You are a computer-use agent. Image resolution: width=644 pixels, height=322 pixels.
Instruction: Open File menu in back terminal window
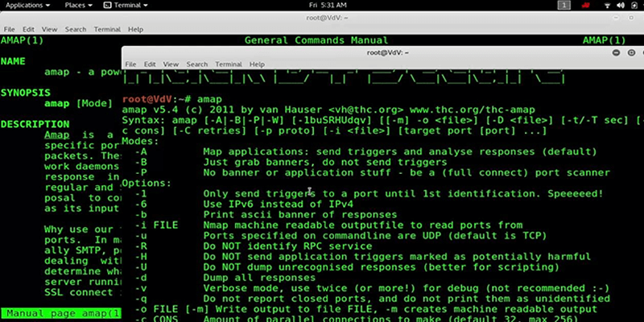point(9,29)
